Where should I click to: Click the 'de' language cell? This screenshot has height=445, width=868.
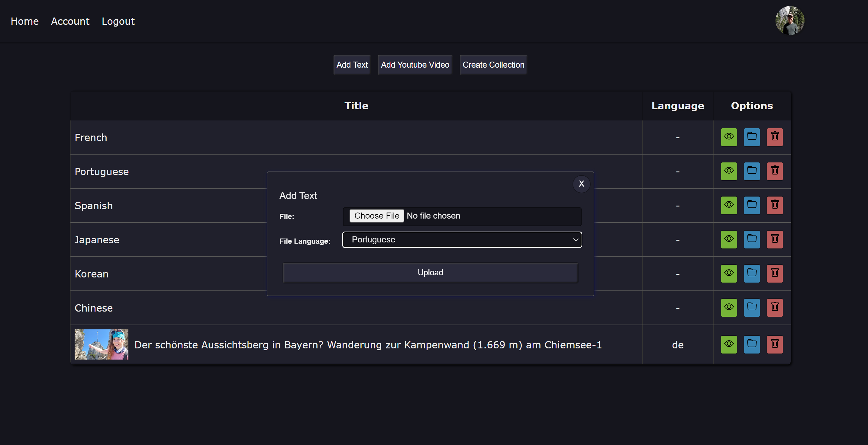point(678,345)
